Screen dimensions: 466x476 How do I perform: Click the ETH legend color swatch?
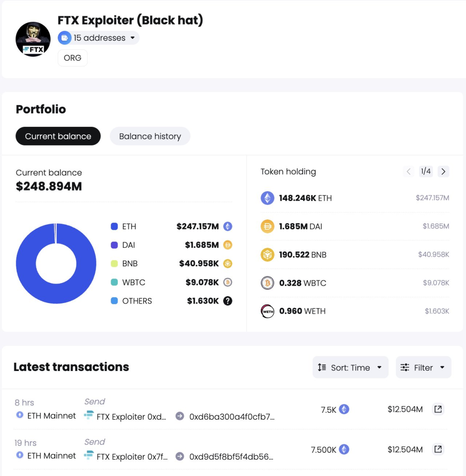click(114, 226)
